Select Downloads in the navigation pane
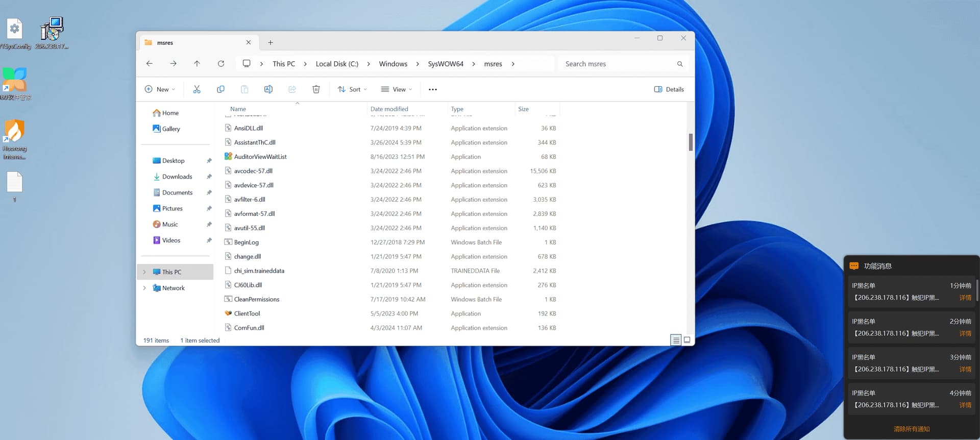980x440 pixels. point(177,177)
